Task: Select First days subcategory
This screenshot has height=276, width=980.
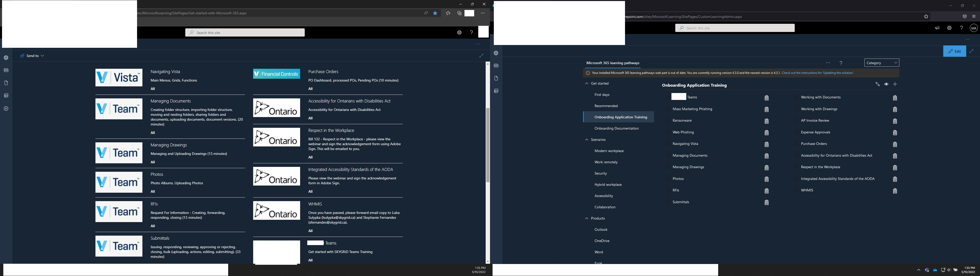Action: tap(602, 95)
